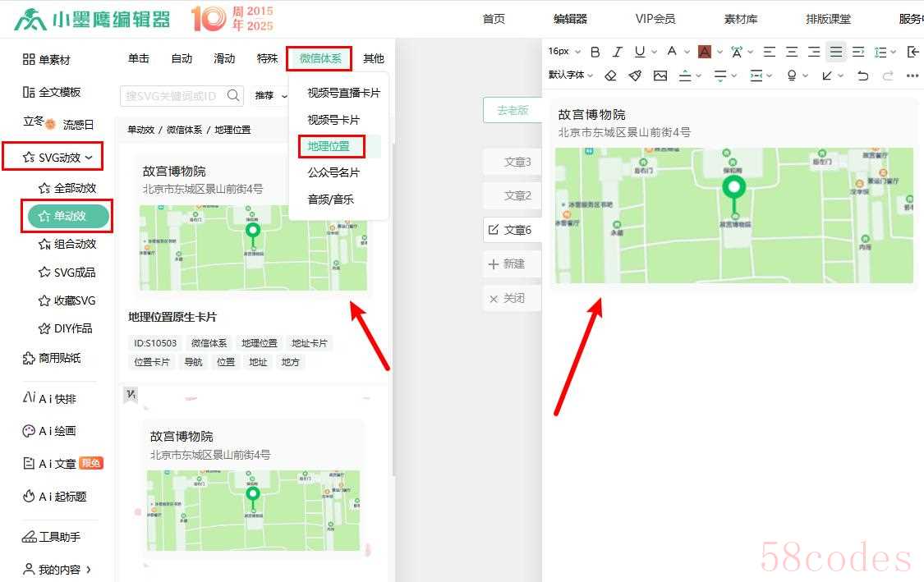Open DIY作品 in sidebar

pyautogui.click(x=66, y=328)
